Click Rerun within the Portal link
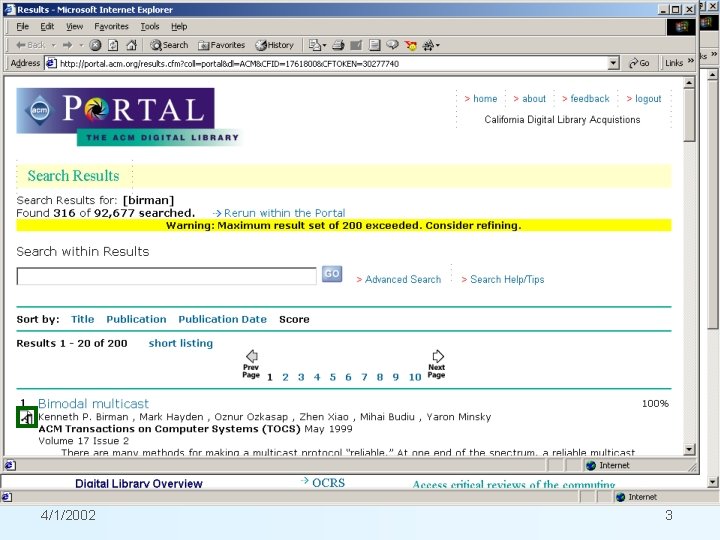Image resolution: width=720 pixels, height=540 pixels. (x=284, y=213)
